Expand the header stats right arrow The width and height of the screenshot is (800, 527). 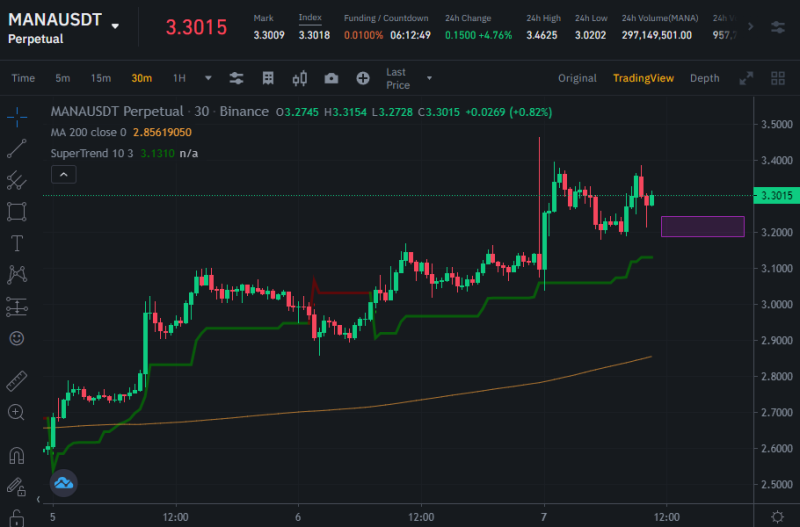click(x=751, y=26)
